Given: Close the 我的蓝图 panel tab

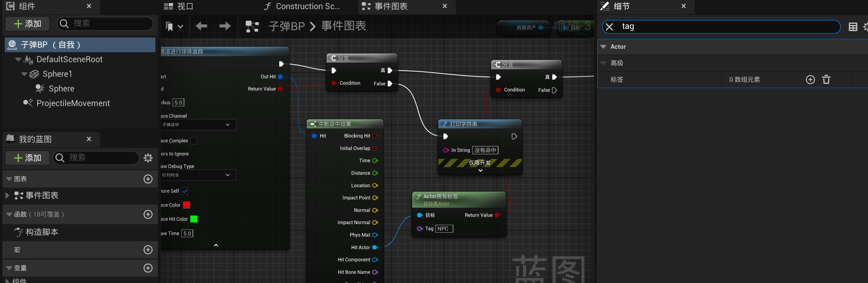Looking at the screenshot, I should pos(89,139).
